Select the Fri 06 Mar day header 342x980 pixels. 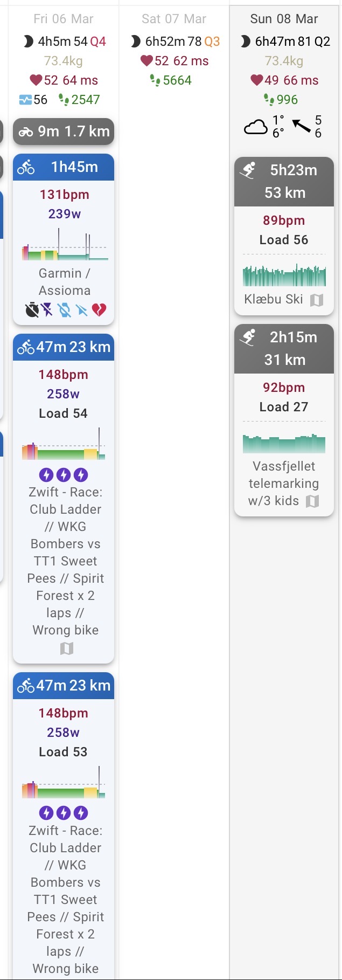(64, 19)
